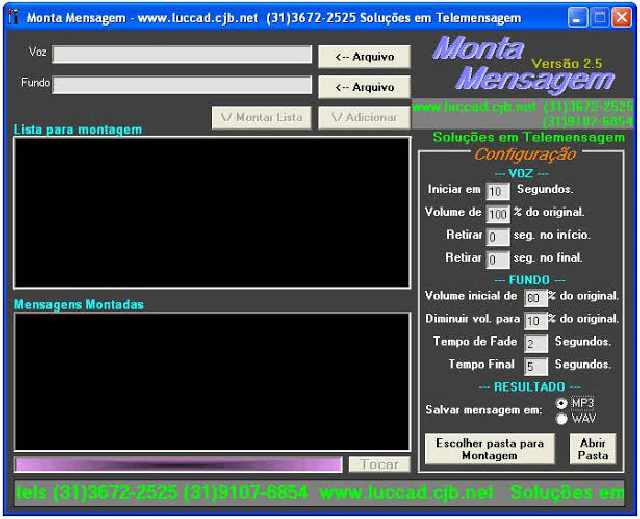
Task: Edit the Voz Volume de percent field
Action: pos(497,214)
